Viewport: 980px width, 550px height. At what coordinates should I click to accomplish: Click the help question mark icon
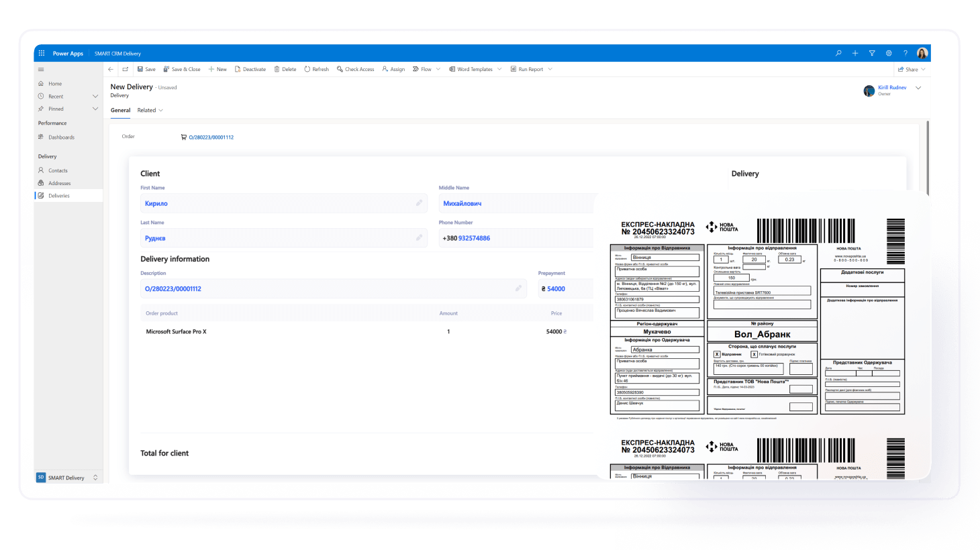pyautogui.click(x=905, y=53)
